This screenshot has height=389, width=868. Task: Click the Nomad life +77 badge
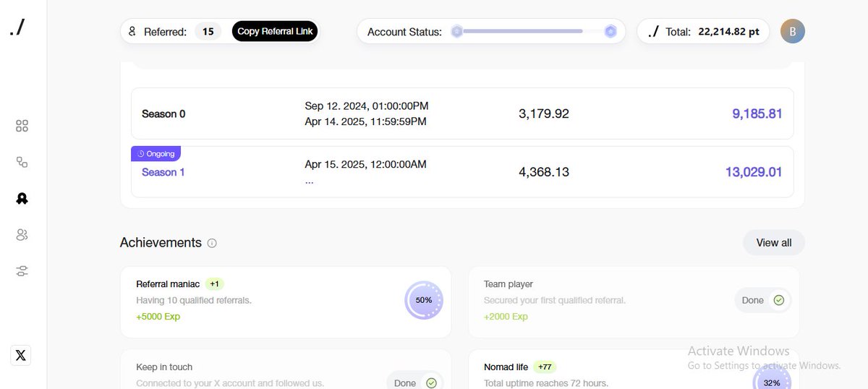(545, 367)
